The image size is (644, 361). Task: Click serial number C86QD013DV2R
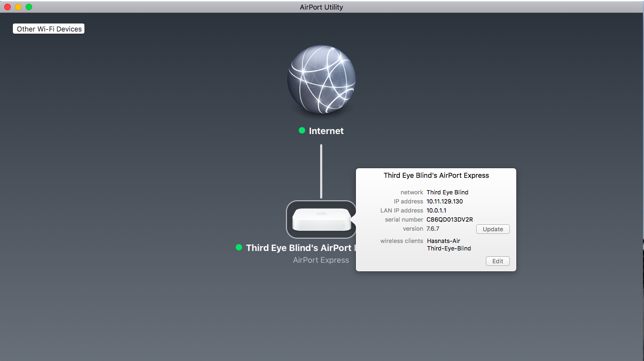pyautogui.click(x=449, y=219)
